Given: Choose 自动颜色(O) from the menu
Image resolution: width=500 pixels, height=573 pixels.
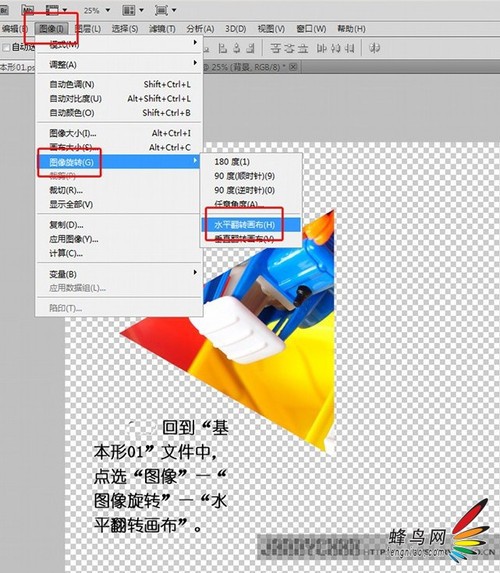Looking at the screenshot, I should point(119,113).
